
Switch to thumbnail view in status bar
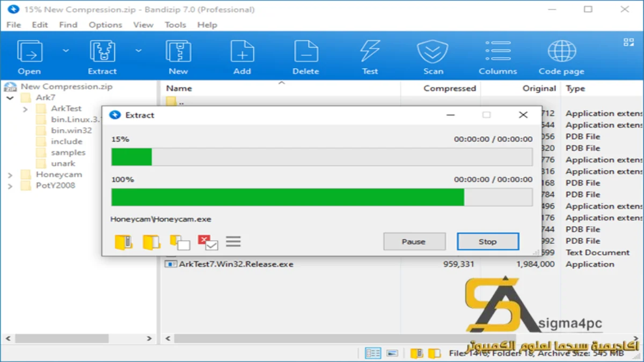[392, 353]
